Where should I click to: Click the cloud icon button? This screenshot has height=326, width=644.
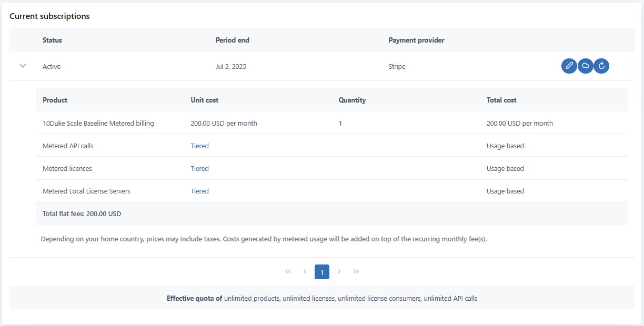(x=585, y=66)
